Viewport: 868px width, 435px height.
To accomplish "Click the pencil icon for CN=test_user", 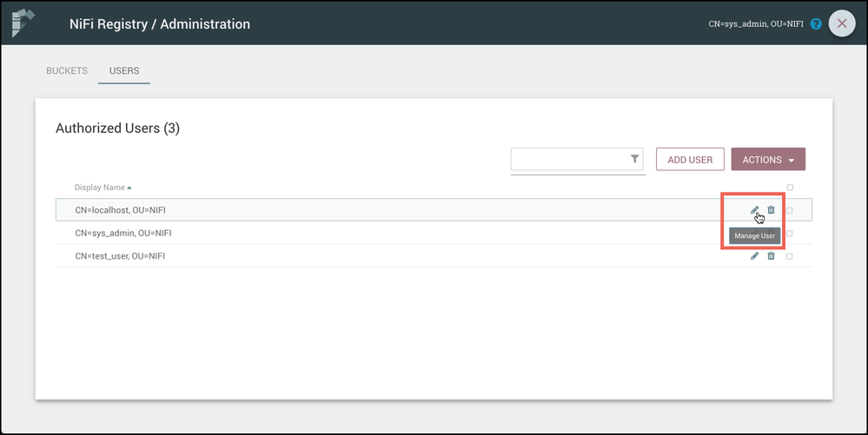I will pos(754,255).
